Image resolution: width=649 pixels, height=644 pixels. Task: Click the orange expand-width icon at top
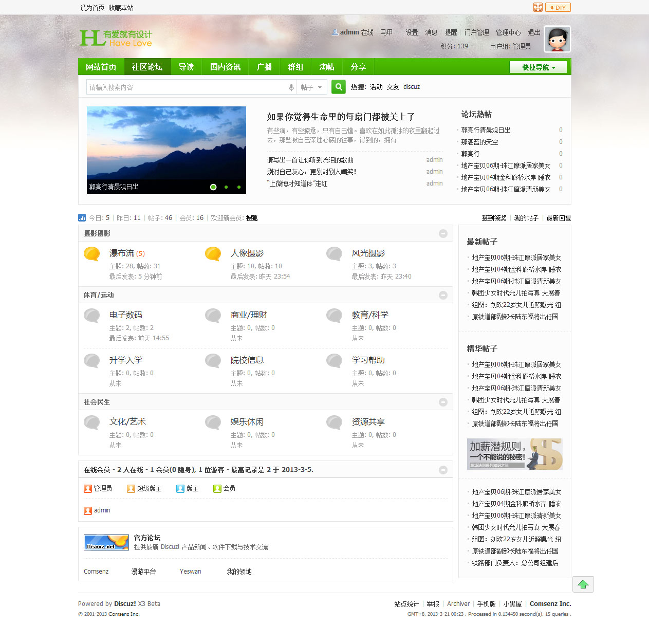pos(537,7)
